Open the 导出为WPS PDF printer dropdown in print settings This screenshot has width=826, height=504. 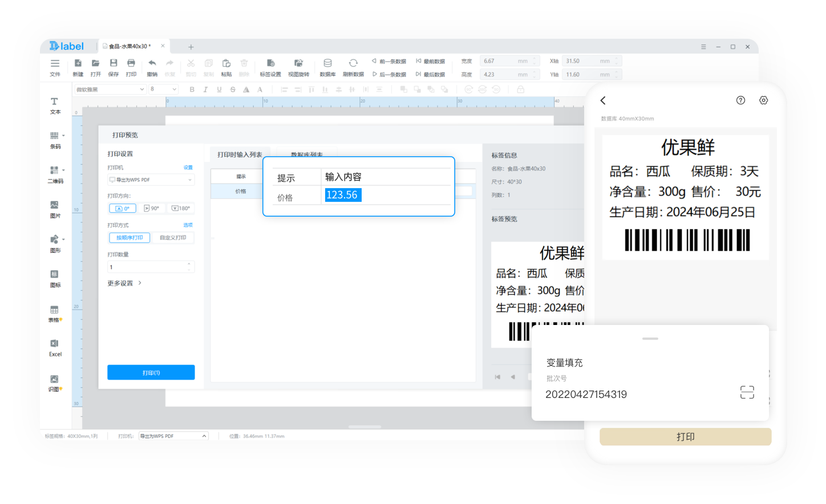click(x=151, y=180)
